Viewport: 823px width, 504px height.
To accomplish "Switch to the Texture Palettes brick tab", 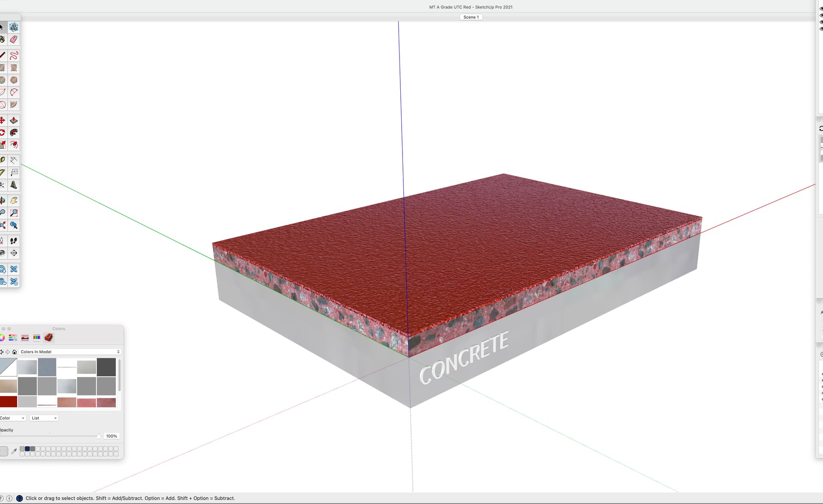I will [48, 338].
